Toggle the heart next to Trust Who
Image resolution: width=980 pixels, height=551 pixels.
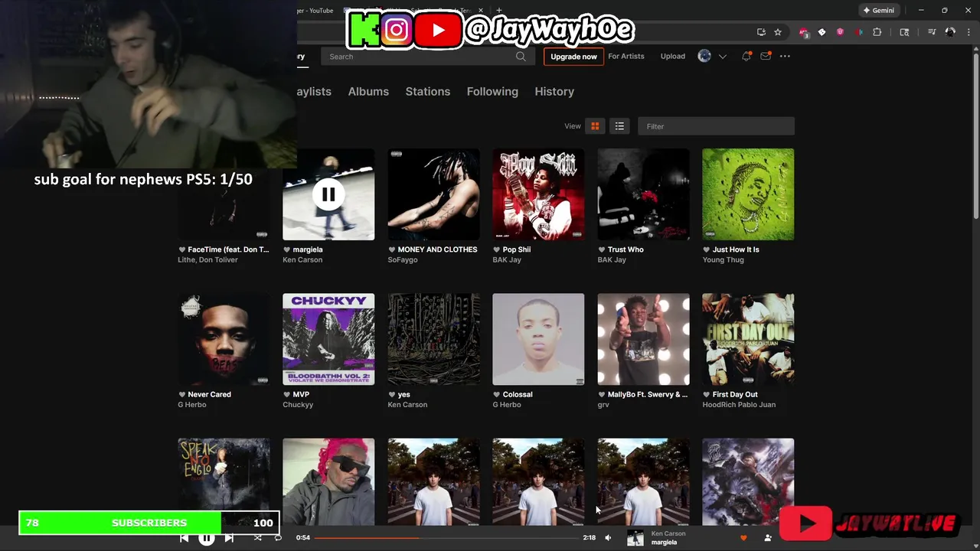602,249
